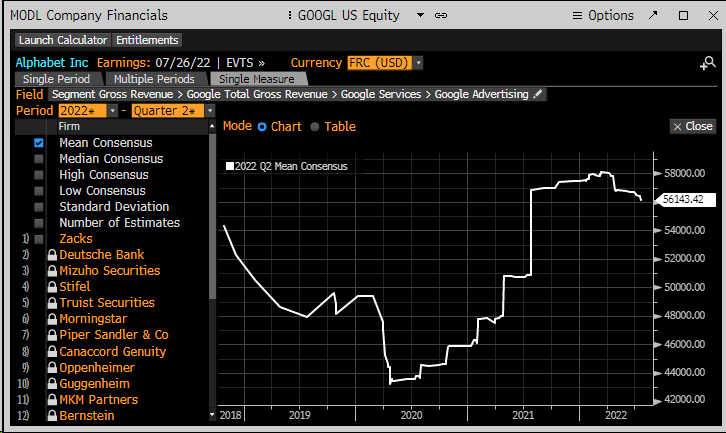Select Guggenheim in the firm list

click(94, 383)
